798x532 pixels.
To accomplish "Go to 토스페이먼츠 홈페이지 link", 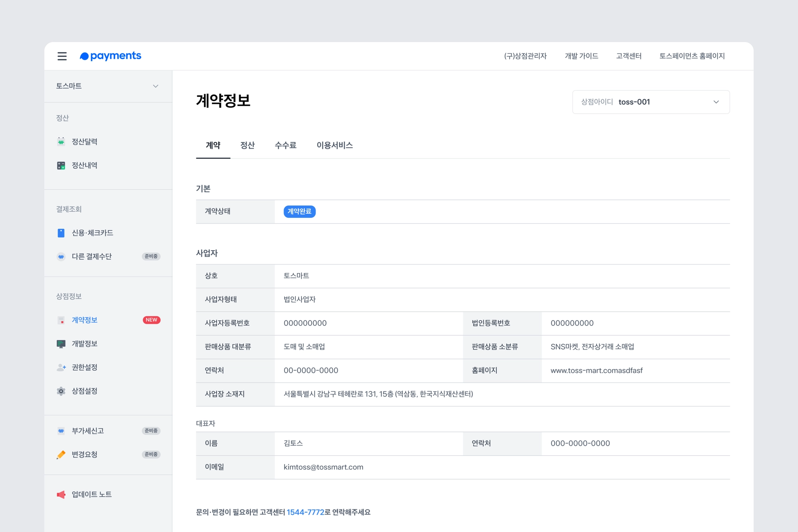I will coord(692,56).
